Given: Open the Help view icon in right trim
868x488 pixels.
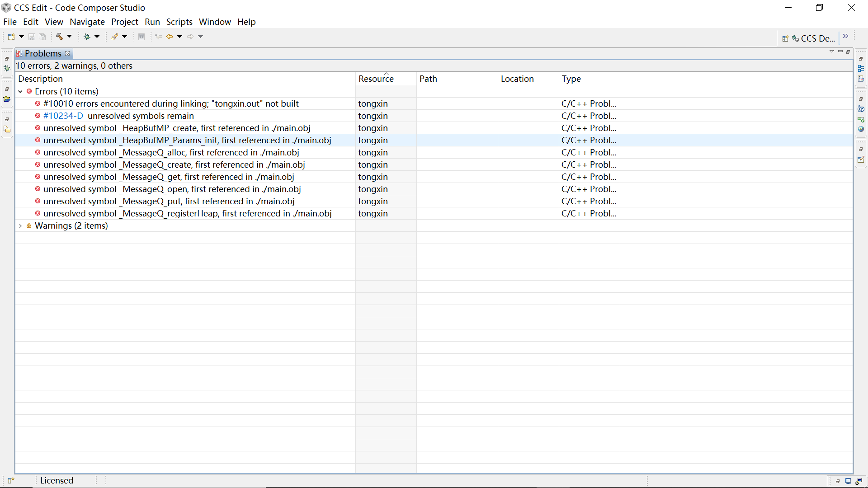Looking at the screenshot, I should point(861,109).
